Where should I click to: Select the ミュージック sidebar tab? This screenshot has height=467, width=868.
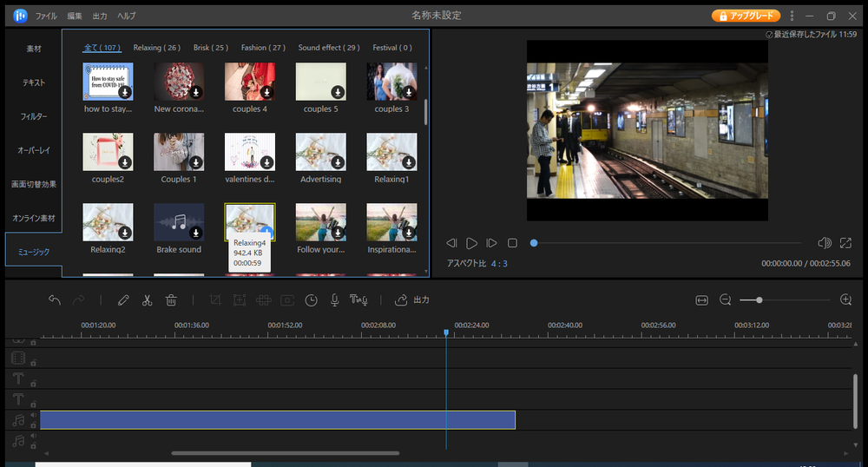tap(34, 252)
